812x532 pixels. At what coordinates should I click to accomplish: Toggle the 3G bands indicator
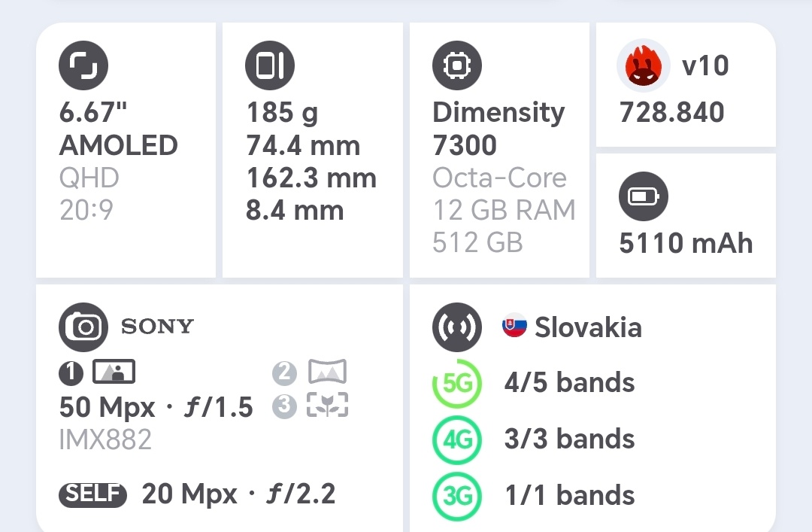click(x=456, y=496)
